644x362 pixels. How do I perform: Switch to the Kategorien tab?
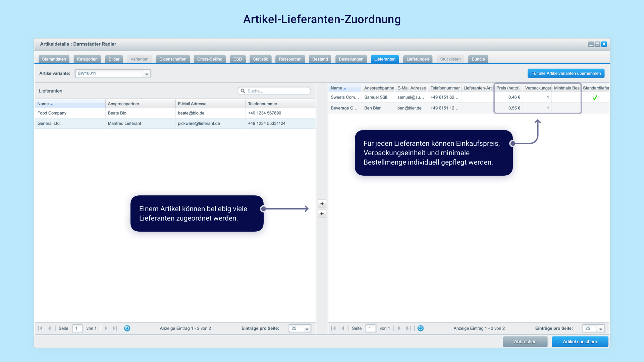click(87, 59)
